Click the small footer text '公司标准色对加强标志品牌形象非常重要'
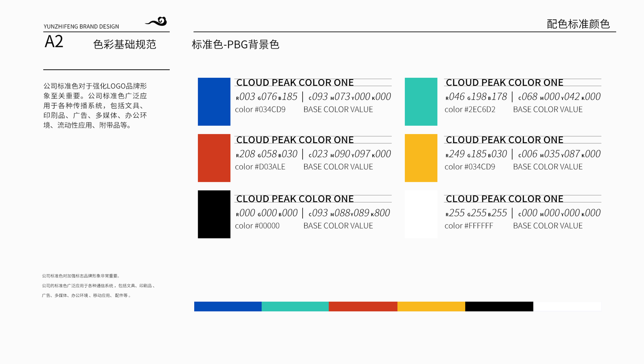The width and height of the screenshot is (644, 364). click(81, 276)
